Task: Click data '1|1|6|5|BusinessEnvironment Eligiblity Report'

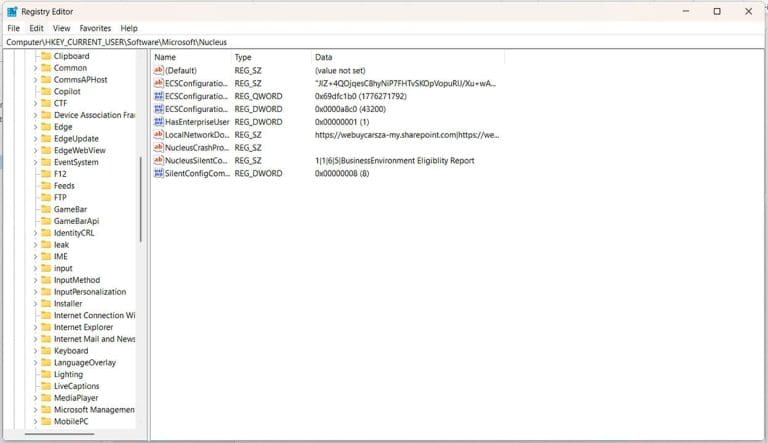Action: [394, 160]
